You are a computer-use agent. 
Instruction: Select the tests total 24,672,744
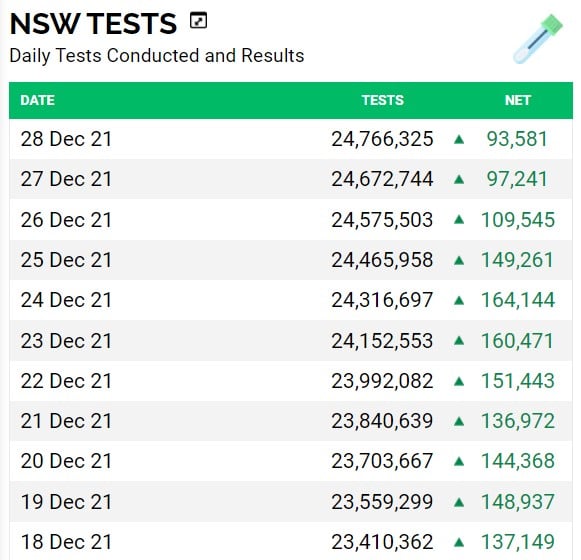click(x=382, y=179)
